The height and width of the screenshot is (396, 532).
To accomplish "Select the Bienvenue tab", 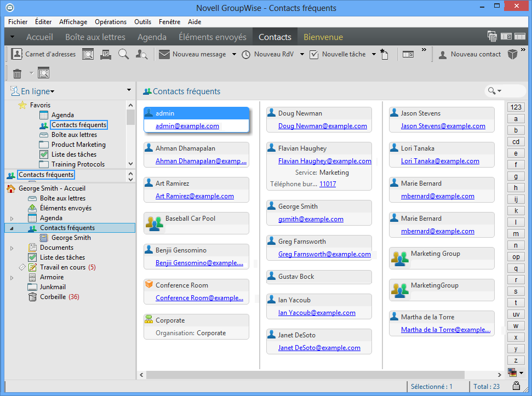I will click(x=323, y=37).
